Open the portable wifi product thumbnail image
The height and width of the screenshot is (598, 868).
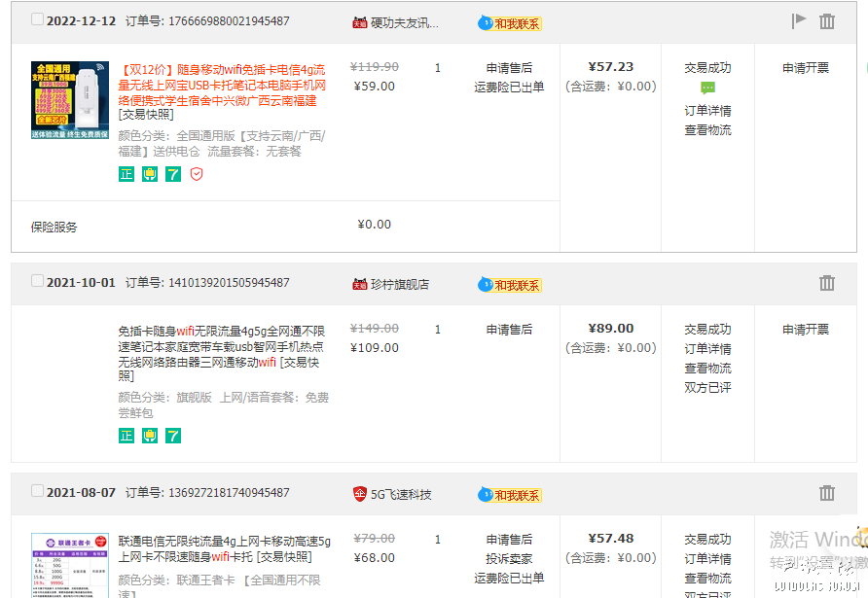70,100
